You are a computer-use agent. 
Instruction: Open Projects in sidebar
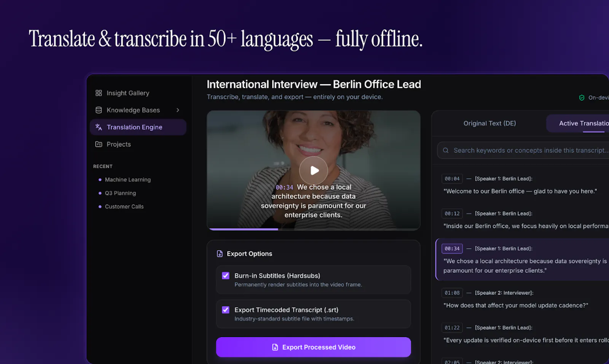click(x=138, y=144)
